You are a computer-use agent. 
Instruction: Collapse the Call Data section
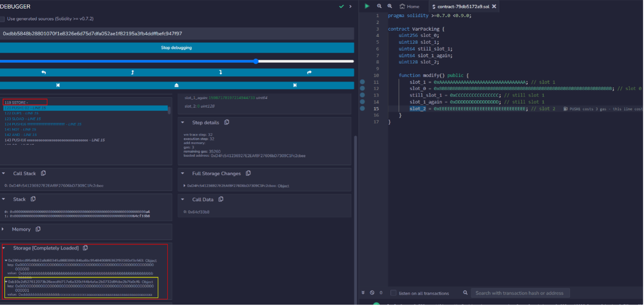tap(183, 199)
